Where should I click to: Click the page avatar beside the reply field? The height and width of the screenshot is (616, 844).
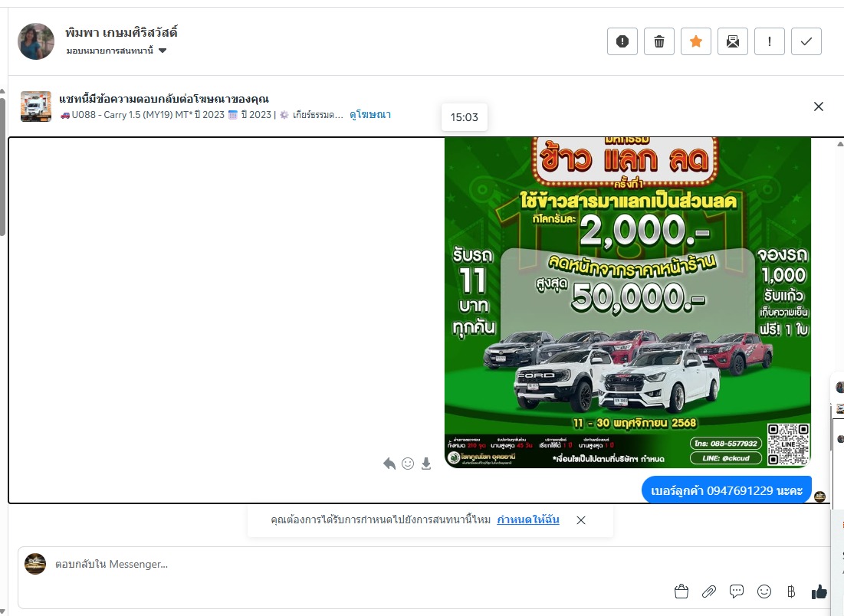35,564
